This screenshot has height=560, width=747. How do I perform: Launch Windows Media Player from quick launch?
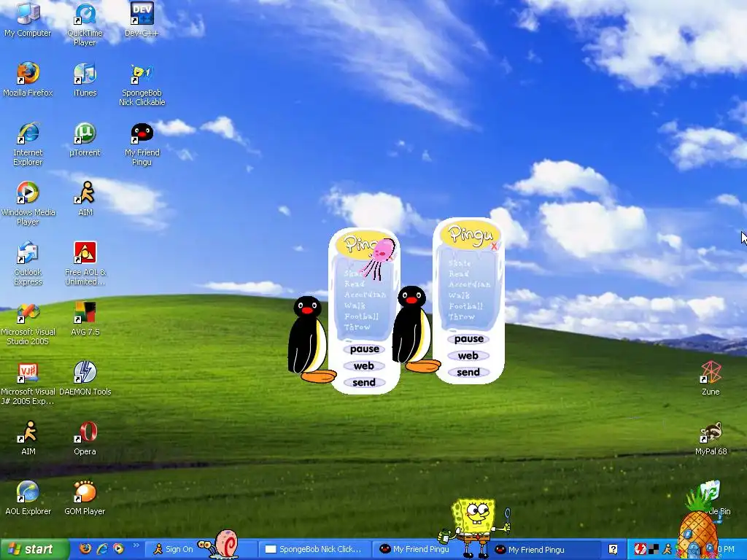(118, 548)
